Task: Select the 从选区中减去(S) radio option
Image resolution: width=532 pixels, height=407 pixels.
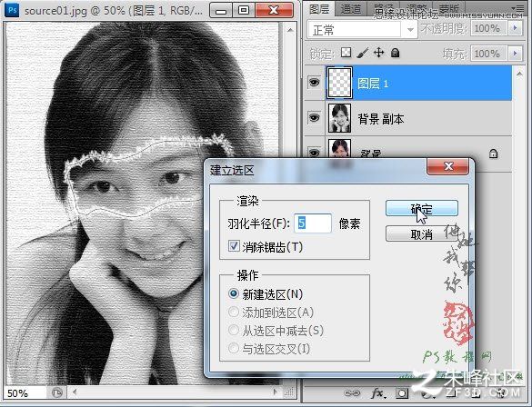Action: 234,330
